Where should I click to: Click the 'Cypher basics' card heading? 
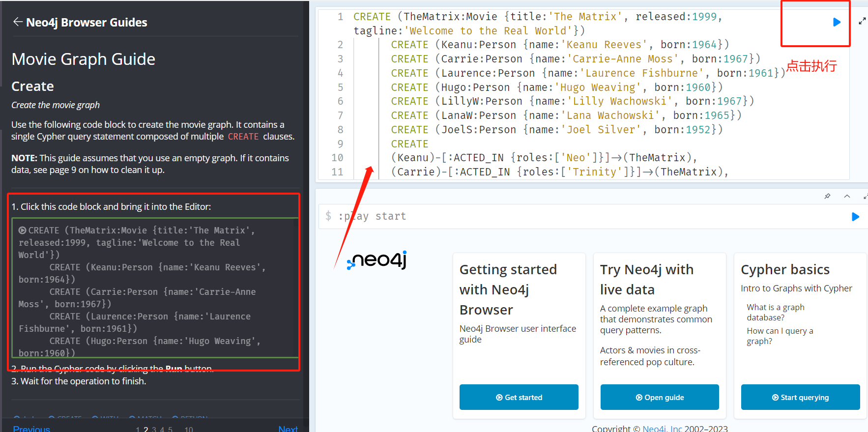pos(785,269)
